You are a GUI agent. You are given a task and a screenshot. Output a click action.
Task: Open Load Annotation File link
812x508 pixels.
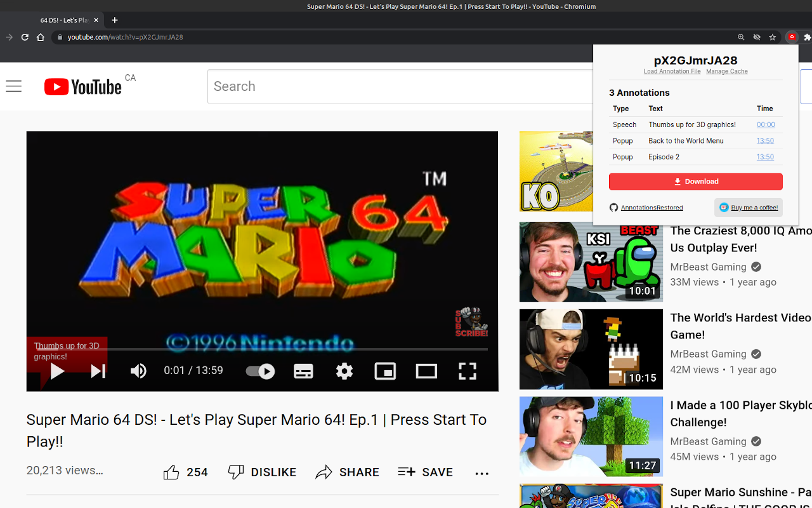tap(672, 71)
